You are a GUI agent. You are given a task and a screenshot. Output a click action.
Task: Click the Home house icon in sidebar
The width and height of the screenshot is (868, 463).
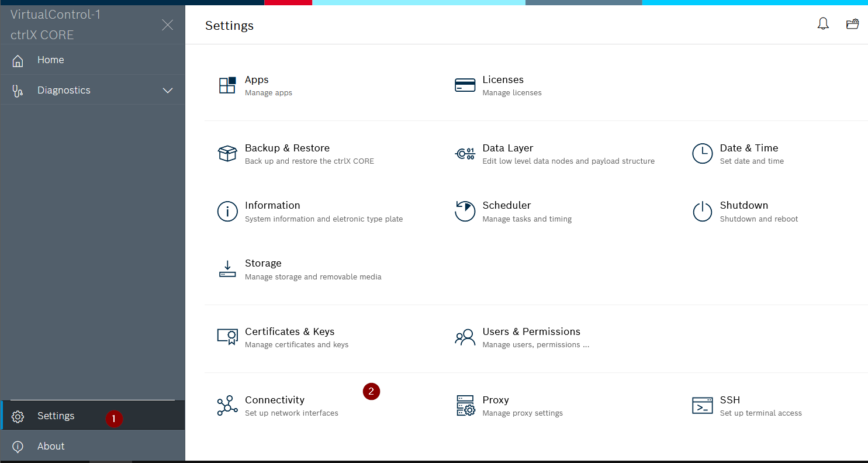(x=18, y=60)
